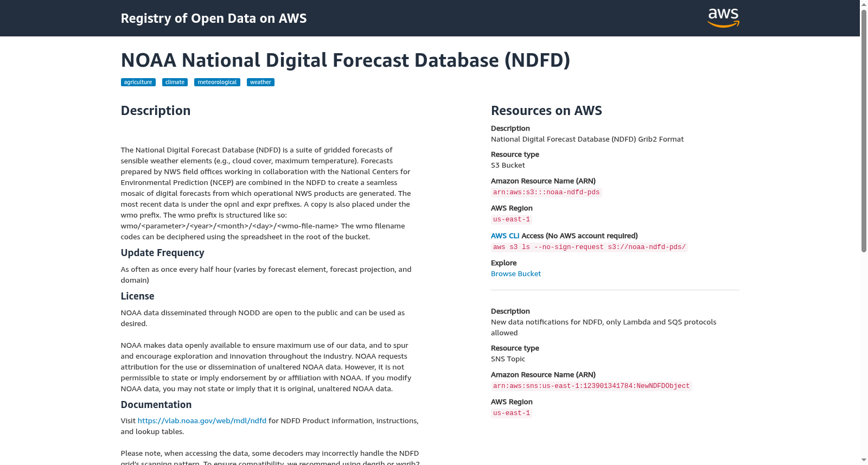Select the meteorological tag
This screenshot has height=465, width=868.
[x=217, y=82]
